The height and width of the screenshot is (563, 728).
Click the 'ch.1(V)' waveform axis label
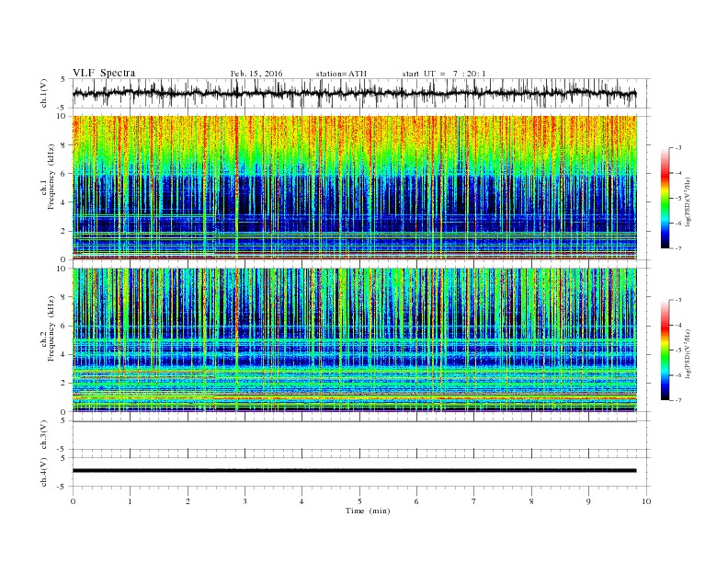click(x=44, y=93)
